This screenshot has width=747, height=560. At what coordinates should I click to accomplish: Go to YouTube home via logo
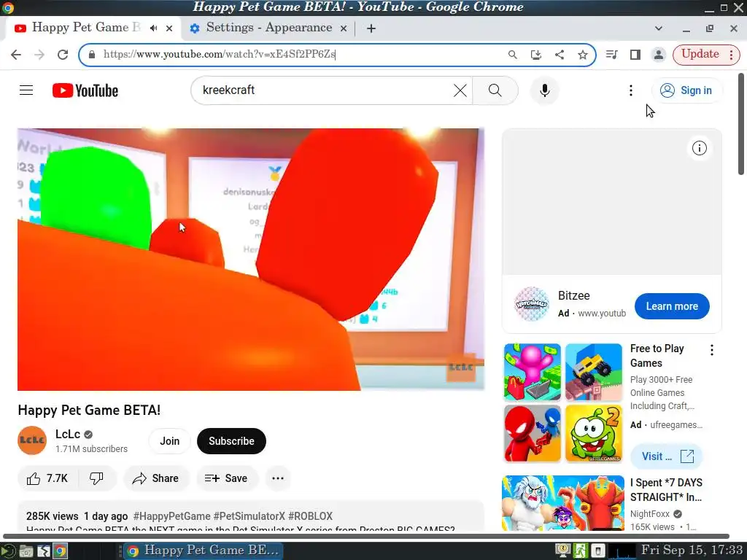(85, 90)
